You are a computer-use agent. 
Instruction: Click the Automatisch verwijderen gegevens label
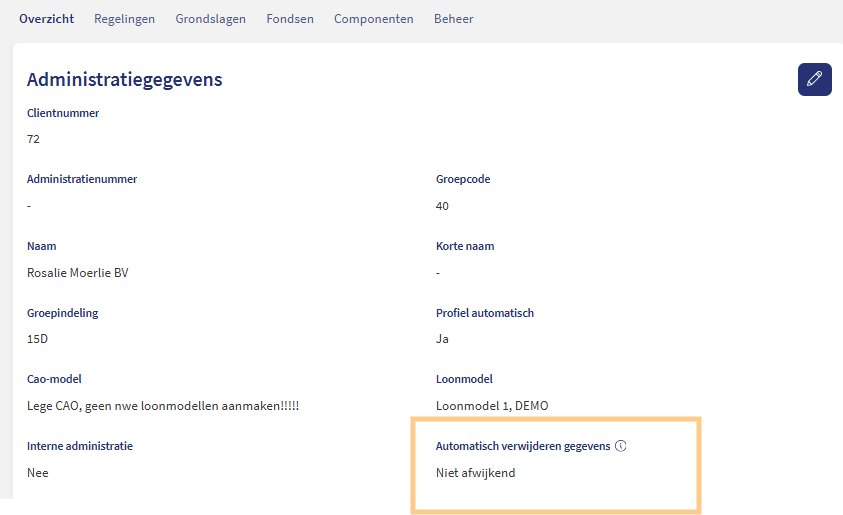coord(522,446)
